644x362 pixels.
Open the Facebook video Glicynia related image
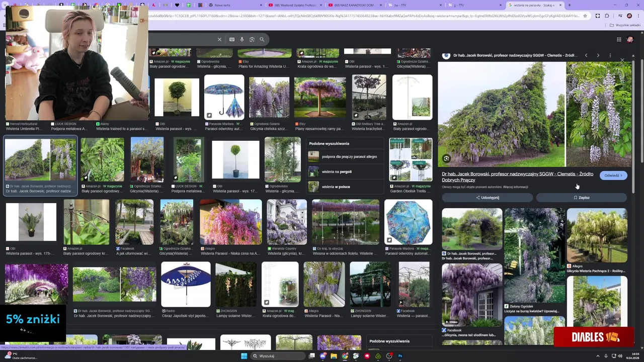[x=472, y=294]
